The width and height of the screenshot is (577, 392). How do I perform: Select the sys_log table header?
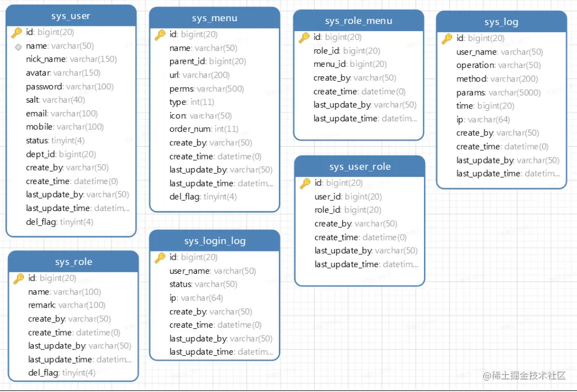pos(501,22)
